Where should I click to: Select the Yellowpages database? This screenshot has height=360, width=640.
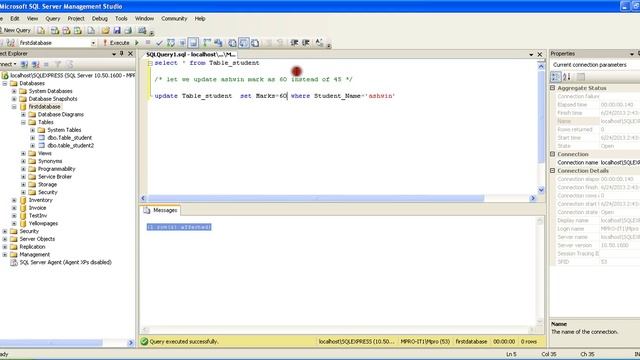[x=43, y=223]
